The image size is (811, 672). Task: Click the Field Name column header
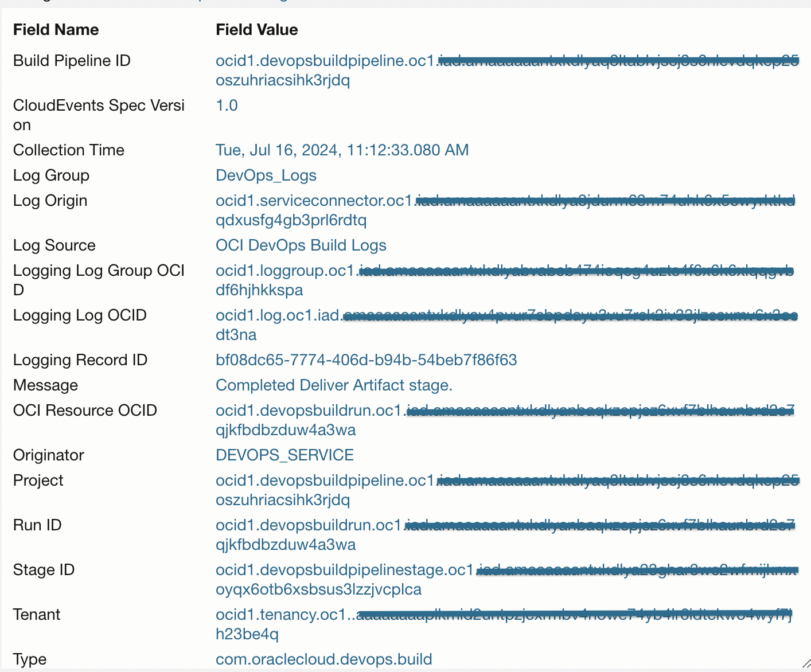(x=56, y=30)
